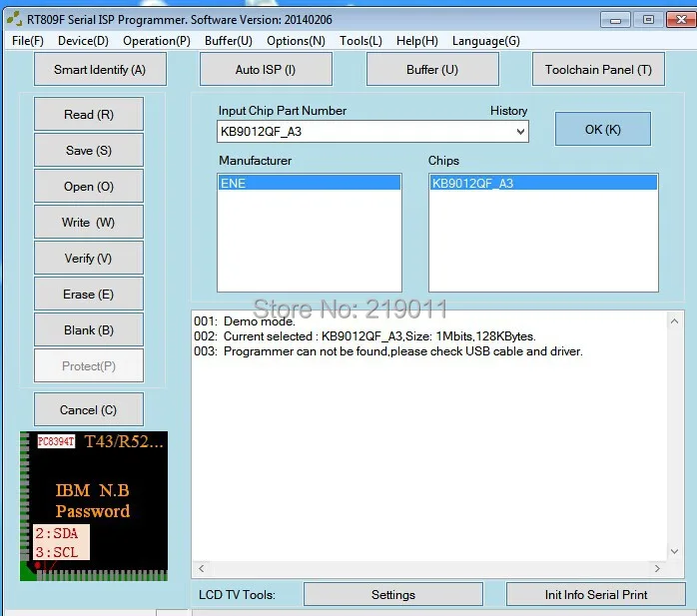Click the Save (S) button
Viewport: 697px width, 616px height.
point(89,150)
